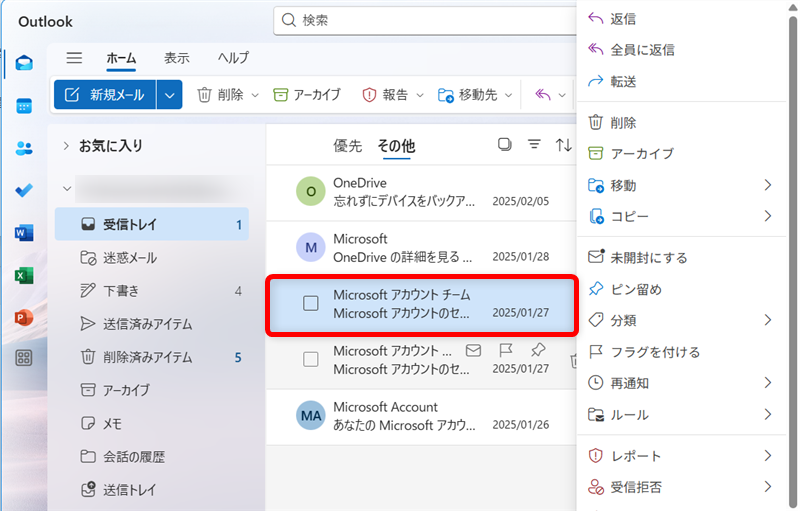Open the dropdown arrow next to 新規メール
Viewport: 800px width, 511px height.
170,95
